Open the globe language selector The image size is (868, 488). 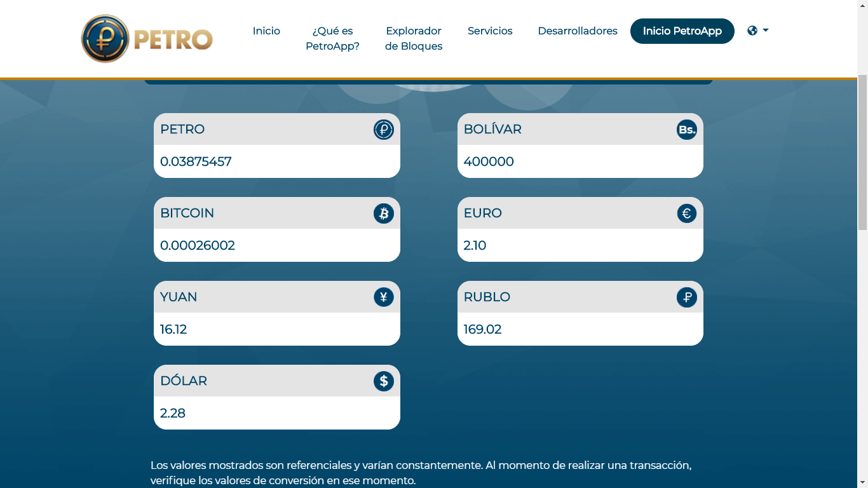[758, 30]
